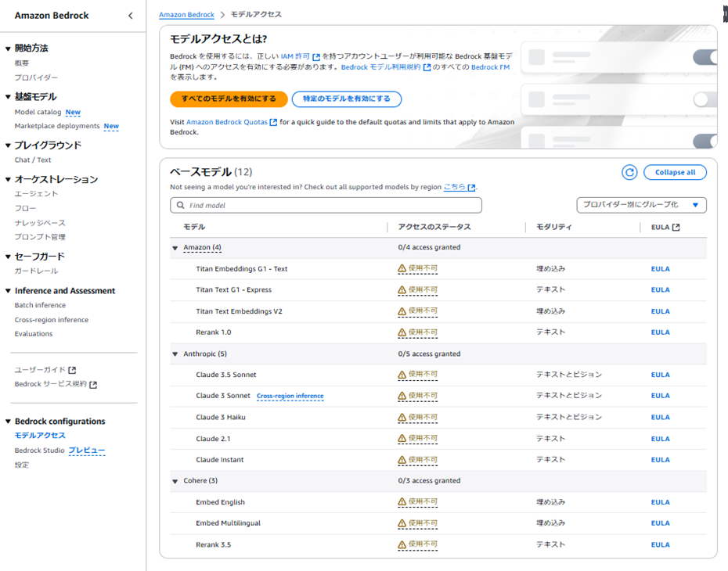
Task: Open 概要 in the sidebar
Action: coord(22,63)
